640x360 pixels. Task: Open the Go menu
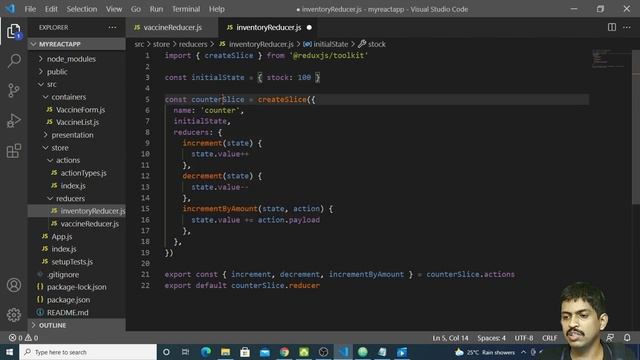(136, 9)
